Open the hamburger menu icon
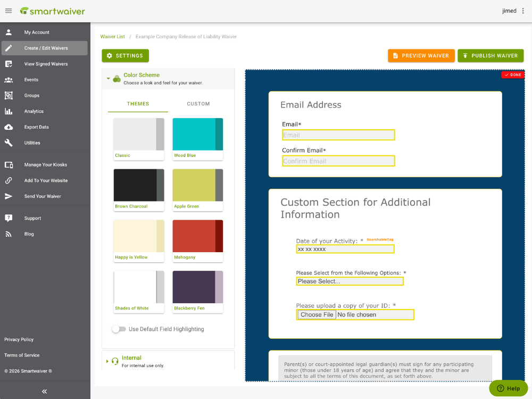 click(x=9, y=11)
